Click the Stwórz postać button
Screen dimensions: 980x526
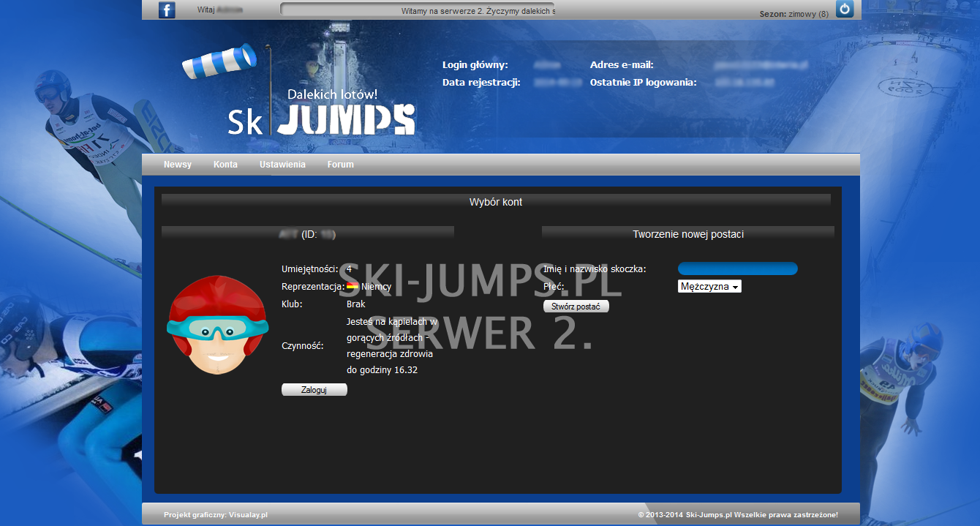pos(576,307)
